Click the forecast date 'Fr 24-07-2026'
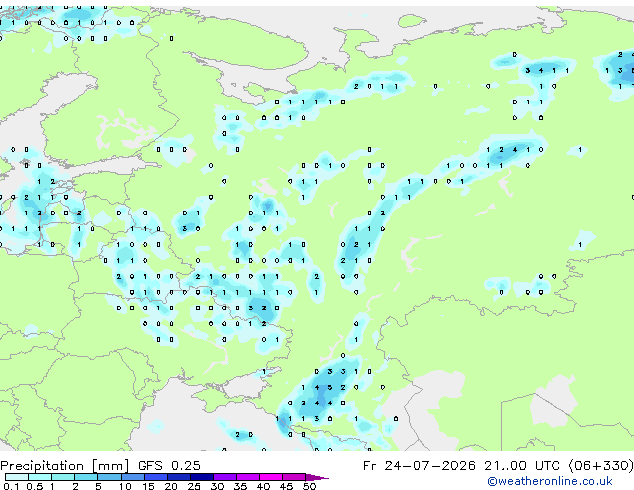This screenshot has height=490, width=634. coord(419,466)
